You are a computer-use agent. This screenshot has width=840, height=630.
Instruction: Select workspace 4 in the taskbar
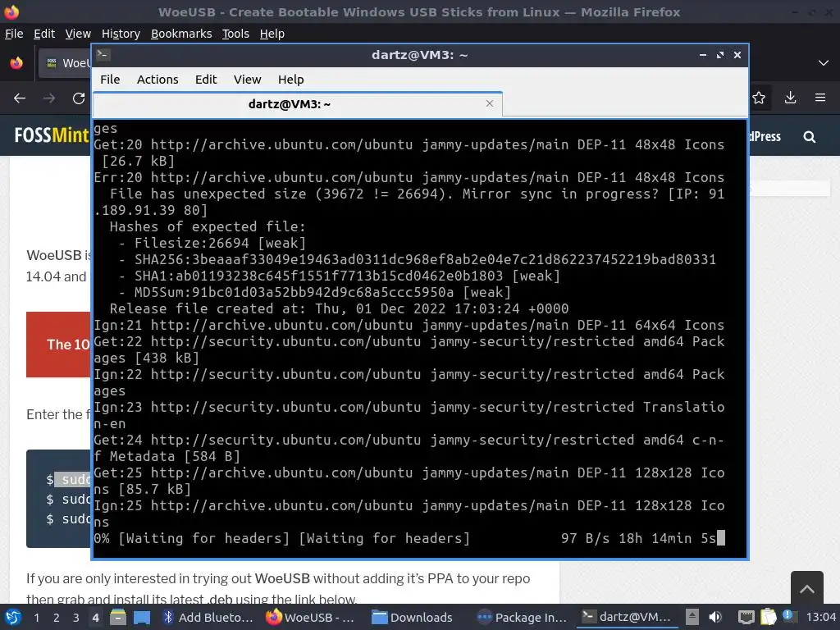click(95, 618)
